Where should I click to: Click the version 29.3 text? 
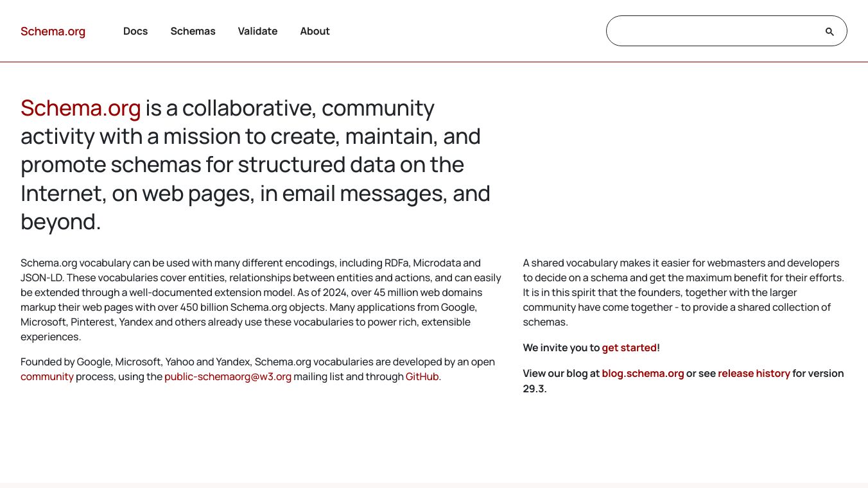[534, 388]
